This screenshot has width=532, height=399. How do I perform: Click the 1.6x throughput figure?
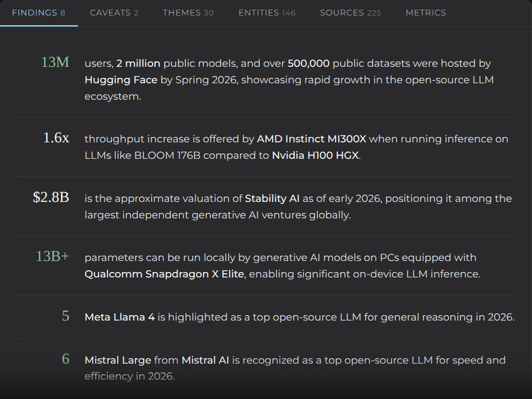tap(56, 138)
